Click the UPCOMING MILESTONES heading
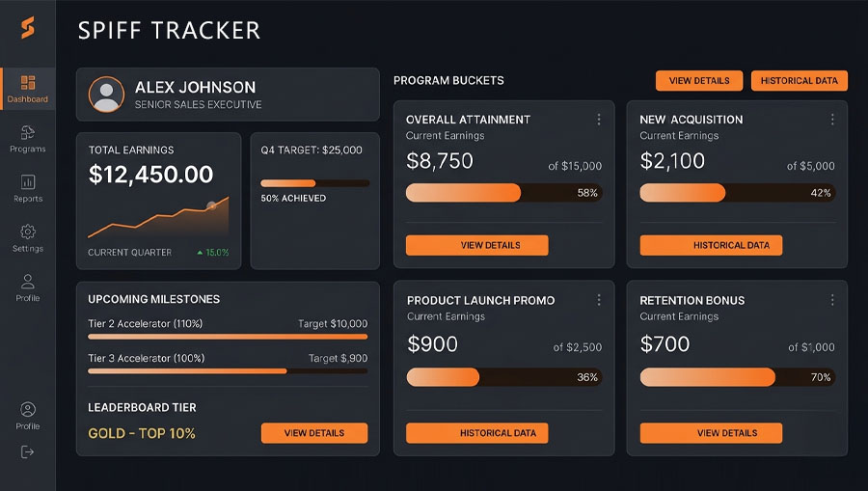Image resolution: width=868 pixels, height=491 pixels. 154,299
